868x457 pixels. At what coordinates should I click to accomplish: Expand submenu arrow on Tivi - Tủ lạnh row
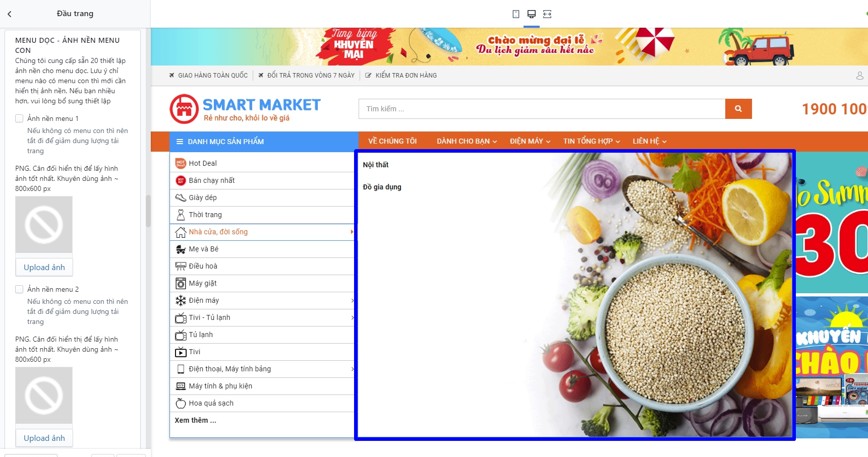point(352,317)
